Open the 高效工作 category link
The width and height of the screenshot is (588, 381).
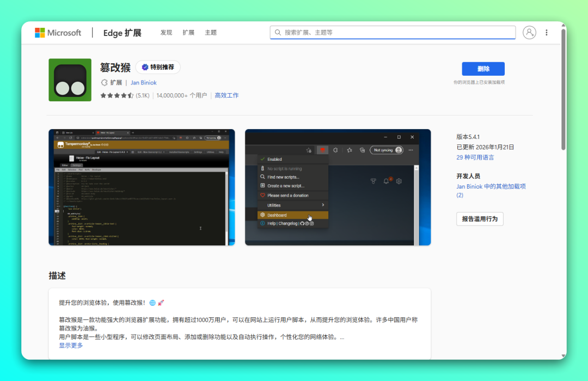[x=226, y=95]
